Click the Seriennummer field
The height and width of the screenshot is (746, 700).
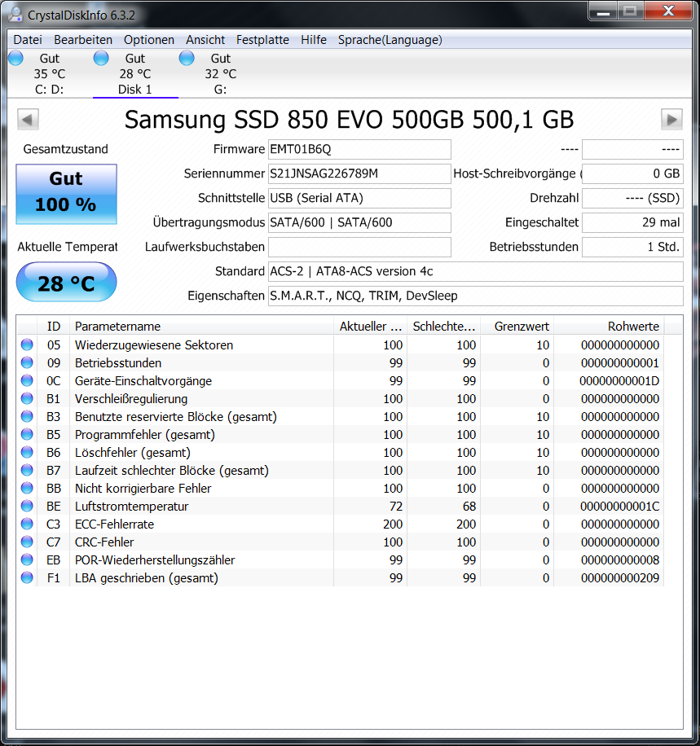359,173
